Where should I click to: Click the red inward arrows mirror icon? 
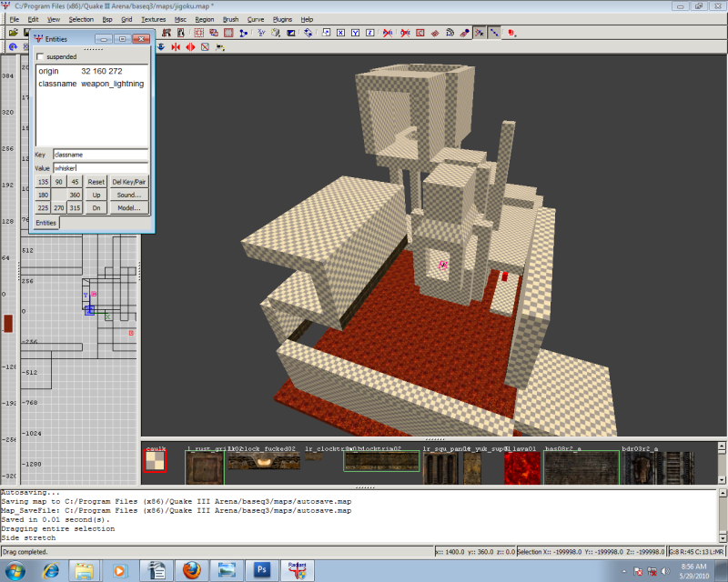click(x=176, y=47)
